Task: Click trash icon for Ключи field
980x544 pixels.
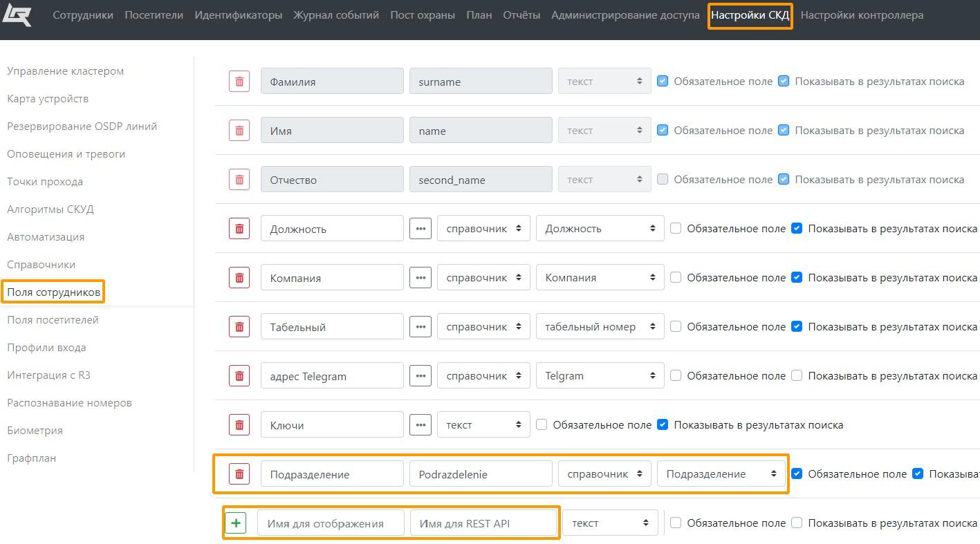Action: click(x=239, y=425)
